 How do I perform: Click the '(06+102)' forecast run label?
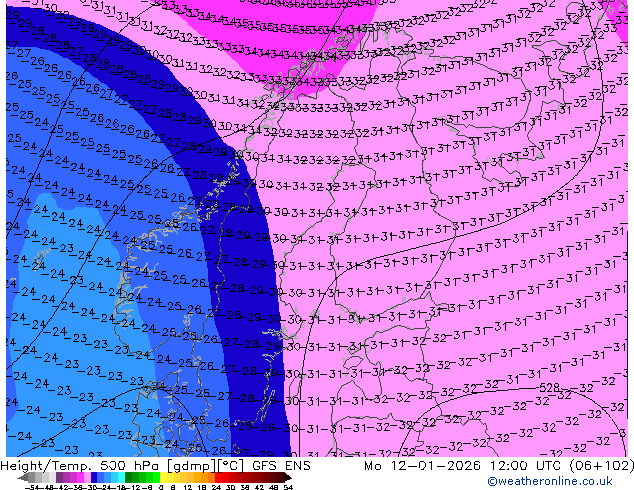[x=602, y=466]
